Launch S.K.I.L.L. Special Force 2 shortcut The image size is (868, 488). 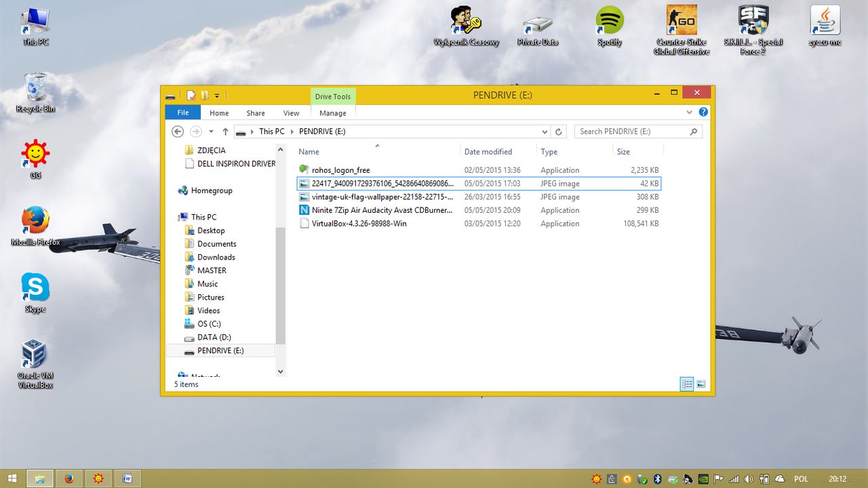pos(753,30)
